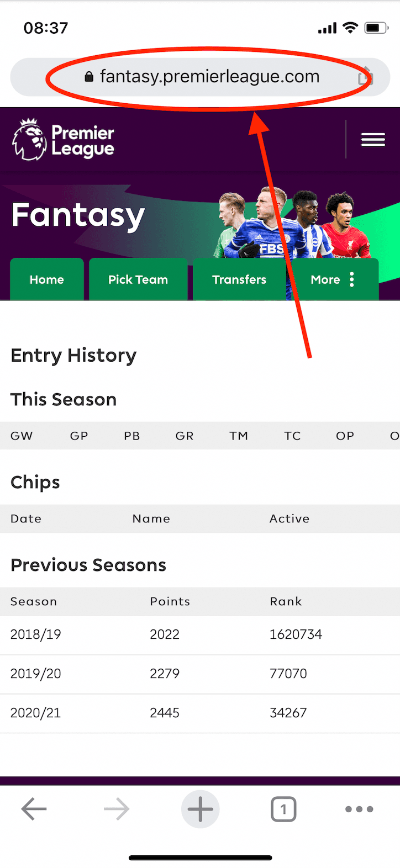Navigate back using the browser back arrow
The height and width of the screenshot is (868, 400).
point(33,809)
